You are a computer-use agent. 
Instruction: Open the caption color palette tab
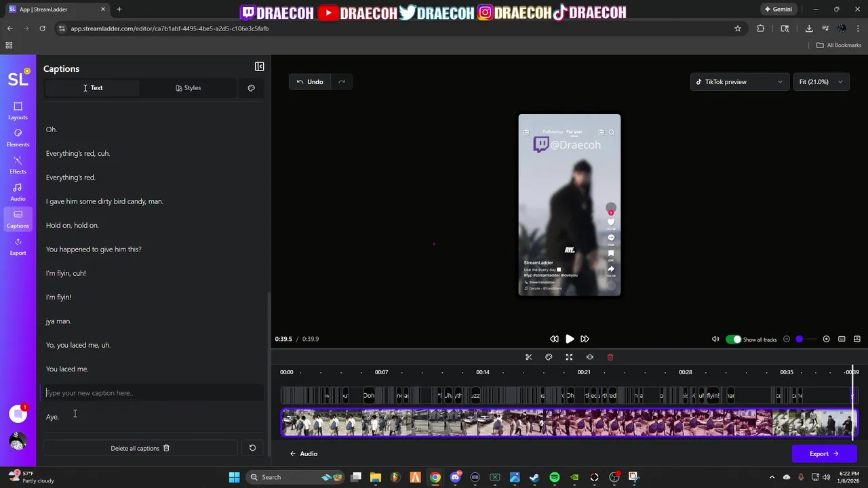[x=252, y=88]
